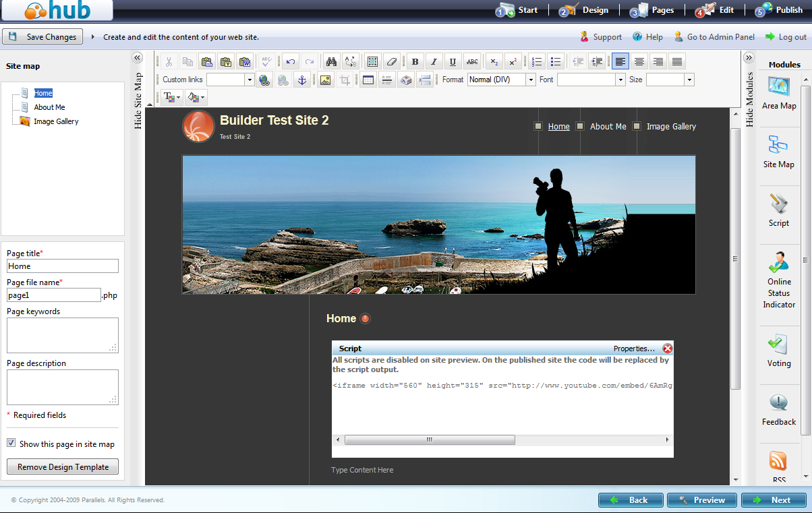Hide the Modules panel with the chevron
The image size is (812, 513).
[x=749, y=58]
